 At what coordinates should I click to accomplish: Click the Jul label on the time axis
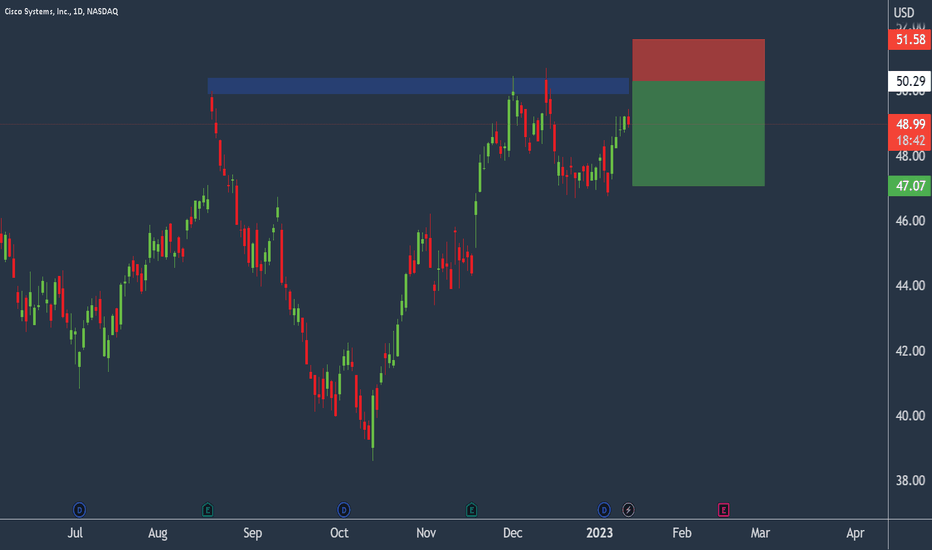coord(75,533)
